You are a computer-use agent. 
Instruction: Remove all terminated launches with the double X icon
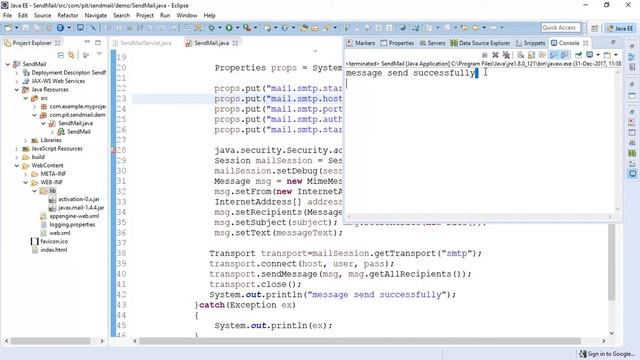coord(506,55)
